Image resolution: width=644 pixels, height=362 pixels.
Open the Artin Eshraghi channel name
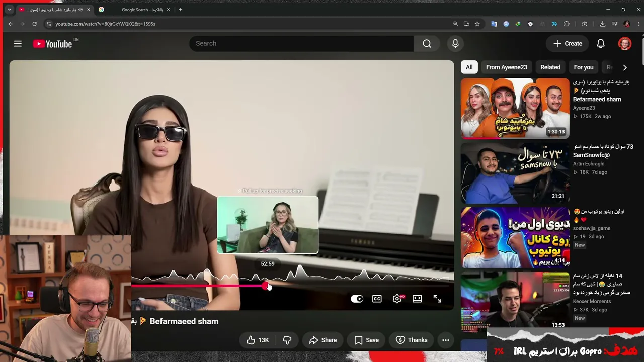click(590, 164)
